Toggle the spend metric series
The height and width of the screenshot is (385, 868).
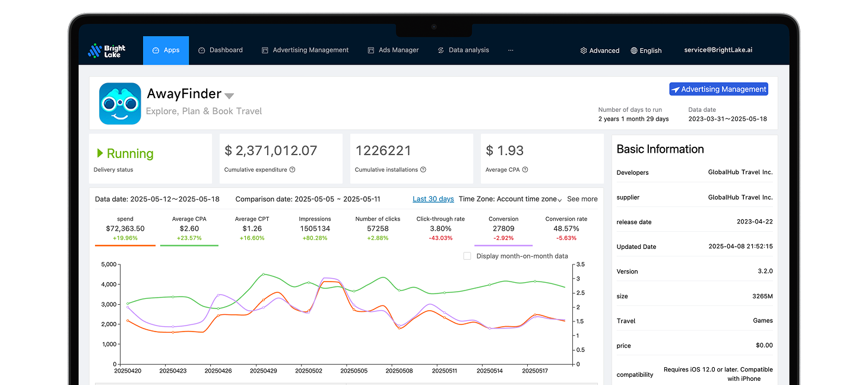coord(125,229)
